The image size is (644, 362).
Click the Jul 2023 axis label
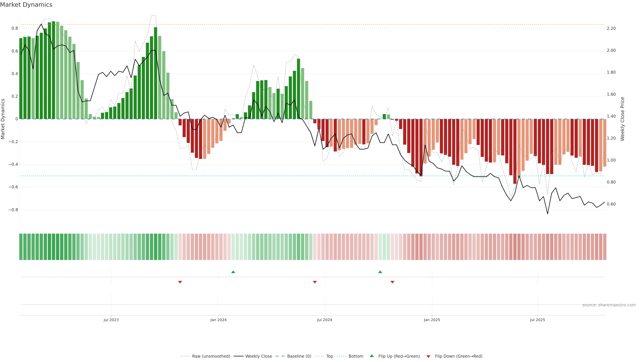pos(111,320)
